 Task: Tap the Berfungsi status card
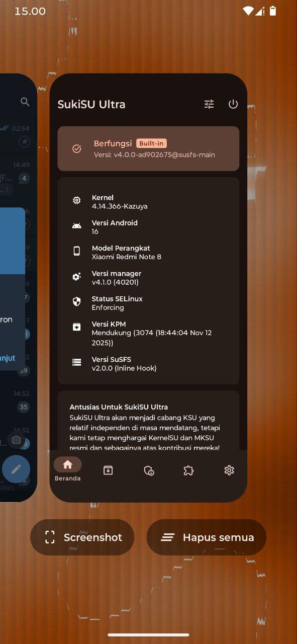pos(148,149)
